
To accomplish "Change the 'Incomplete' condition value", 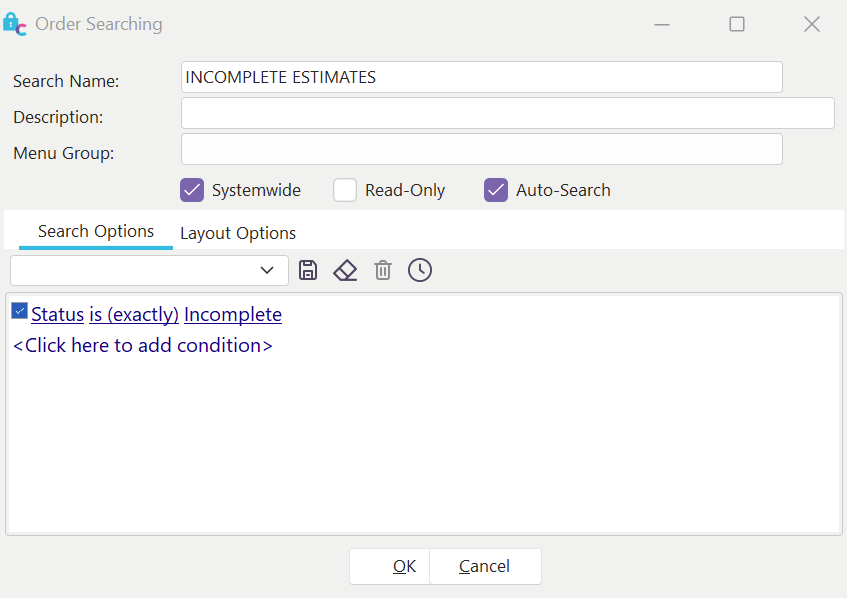I will 233,315.
